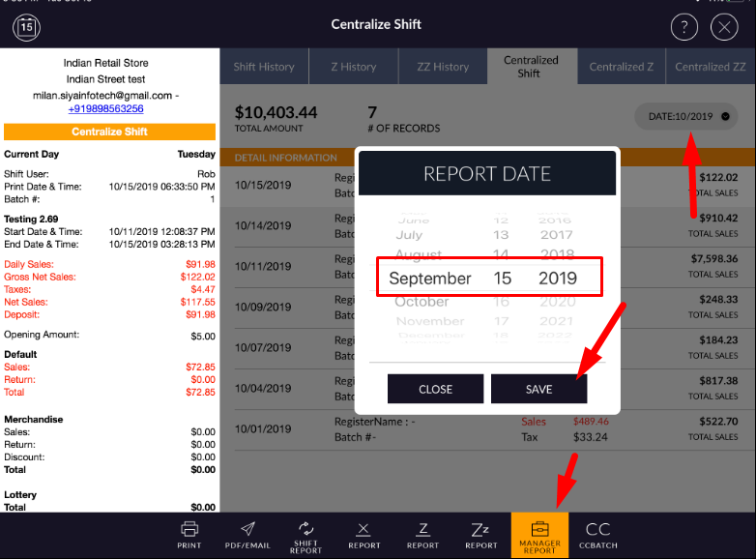This screenshot has width=756, height=559.
Task: Click the Print icon in bottom toolbar
Action: (x=189, y=529)
